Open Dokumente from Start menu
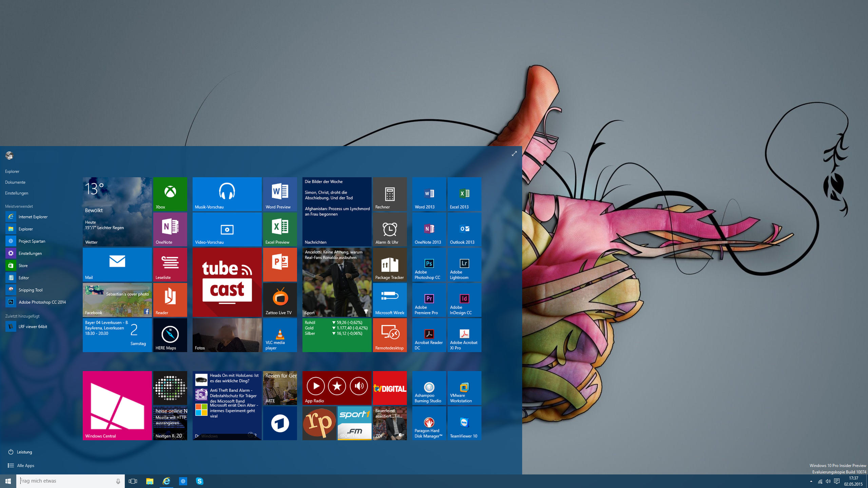Image resolution: width=868 pixels, height=488 pixels. click(x=15, y=182)
